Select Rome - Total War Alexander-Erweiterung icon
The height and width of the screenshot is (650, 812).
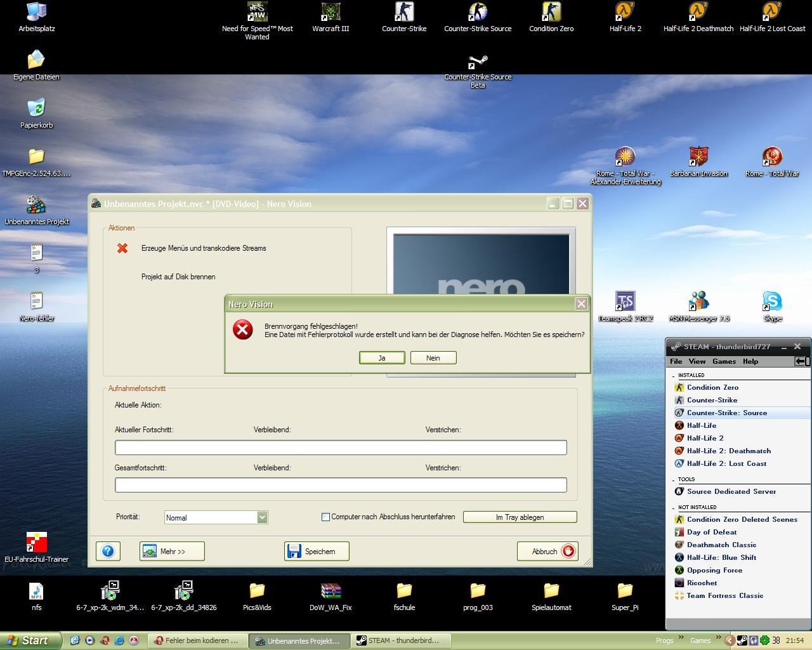(x=625, y=157)
